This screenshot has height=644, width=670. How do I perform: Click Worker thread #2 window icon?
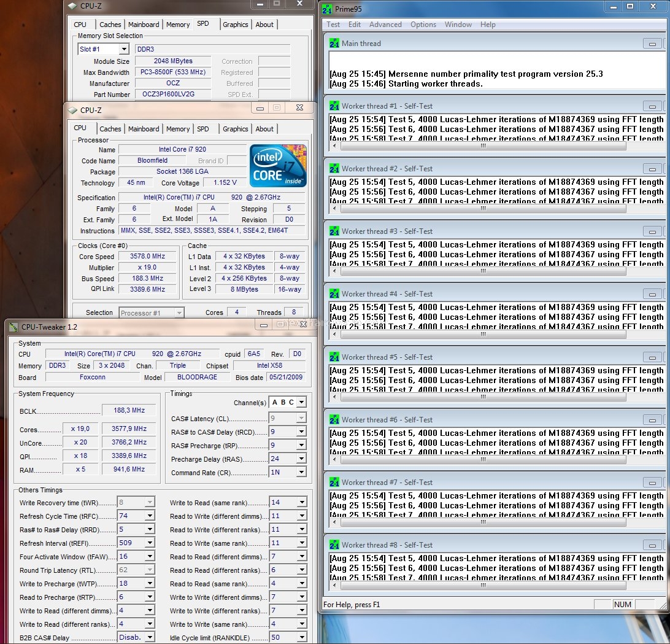click(x=334, y=168)
